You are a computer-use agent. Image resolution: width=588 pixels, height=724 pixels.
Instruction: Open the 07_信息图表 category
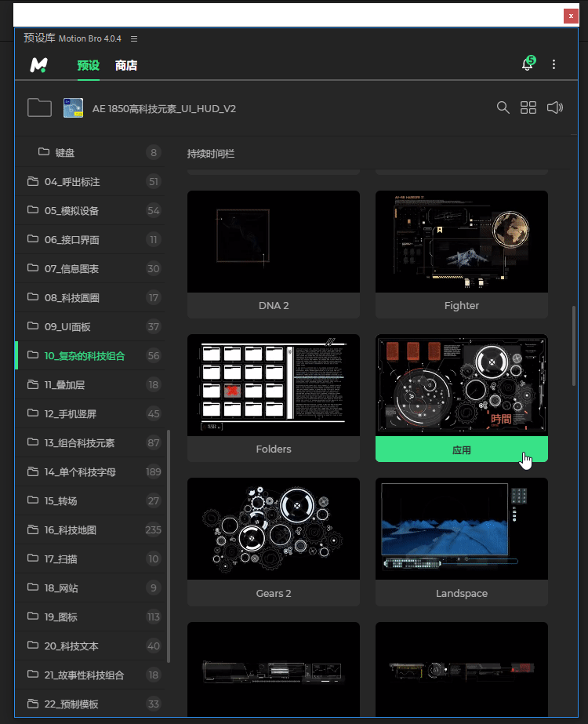[90, 269]
